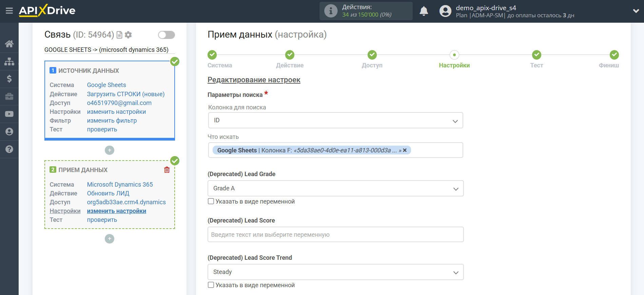Click the ИСТОЧНИК ДАННЫХ block header

click(x=89, y=71)
